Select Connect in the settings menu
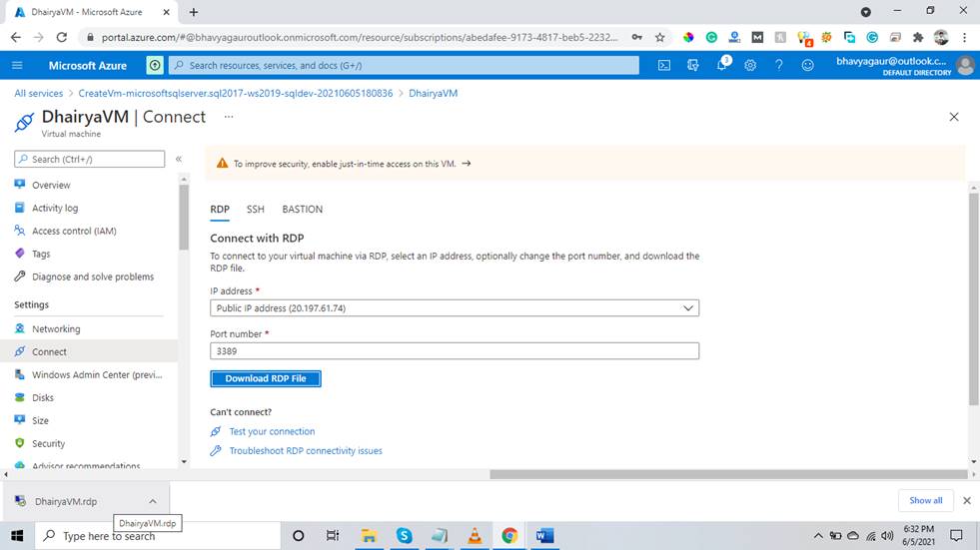Screen dimensions: 980x550 [x=88, y=351]
